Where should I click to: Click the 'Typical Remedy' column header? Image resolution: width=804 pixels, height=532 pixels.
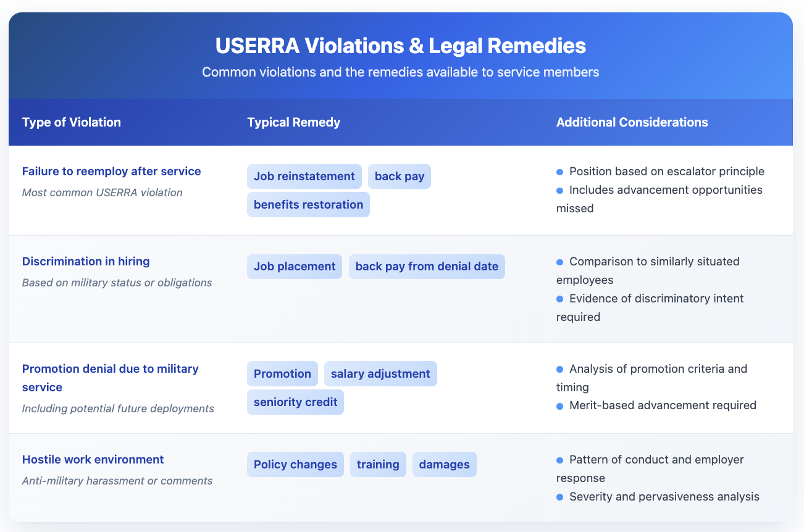[x=294, y=122]
